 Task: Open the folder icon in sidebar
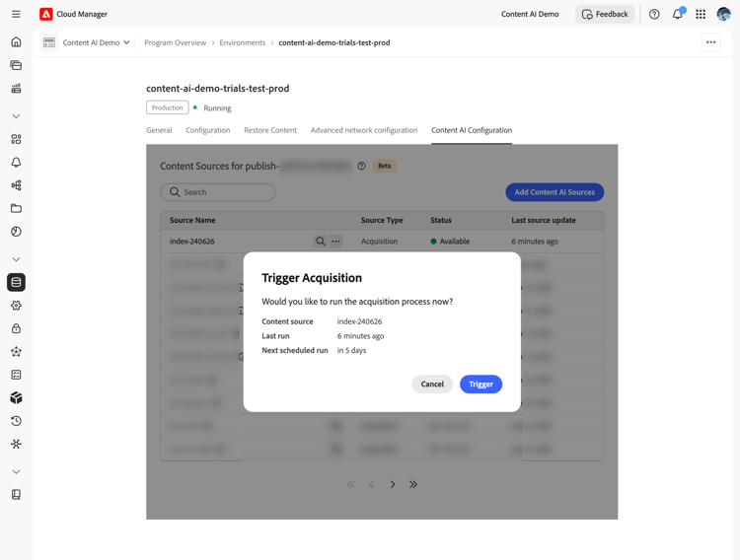tap(16, 208)
